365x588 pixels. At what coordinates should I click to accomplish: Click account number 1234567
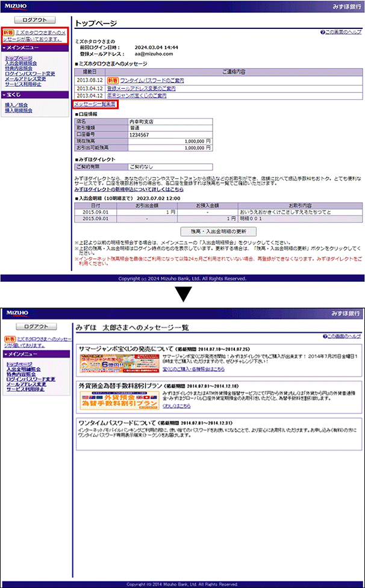(140, 135)
